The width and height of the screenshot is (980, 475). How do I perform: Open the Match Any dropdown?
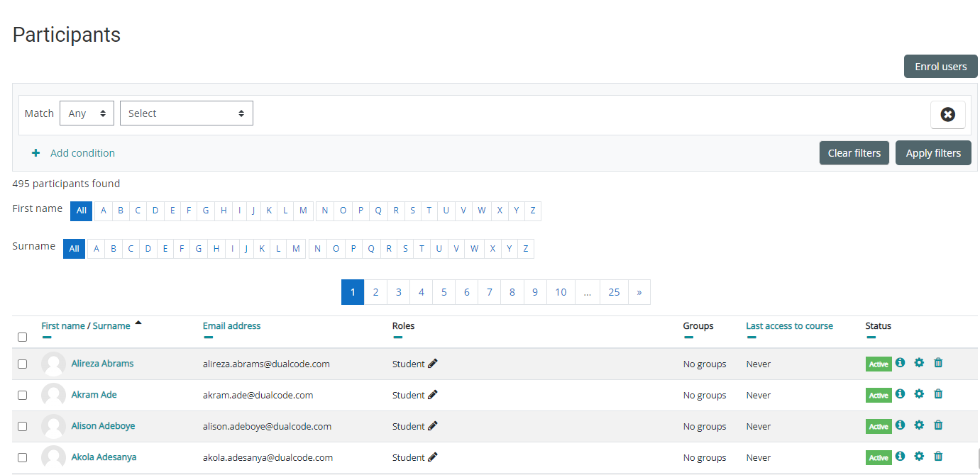click(87, 113)
